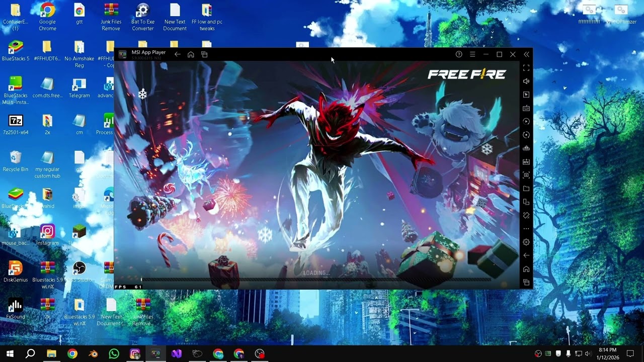Select the ffffffffffffff desktop icon
644x362 pixels.
589,15
